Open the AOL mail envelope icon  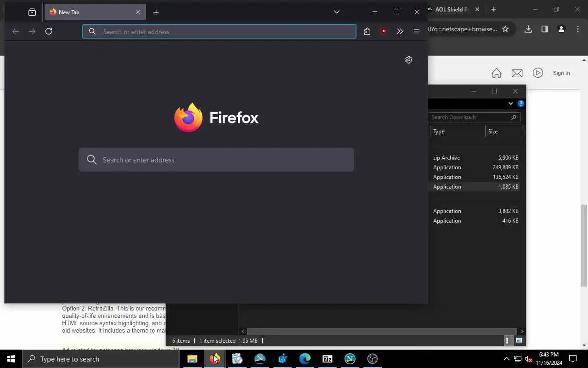[517, 73]
